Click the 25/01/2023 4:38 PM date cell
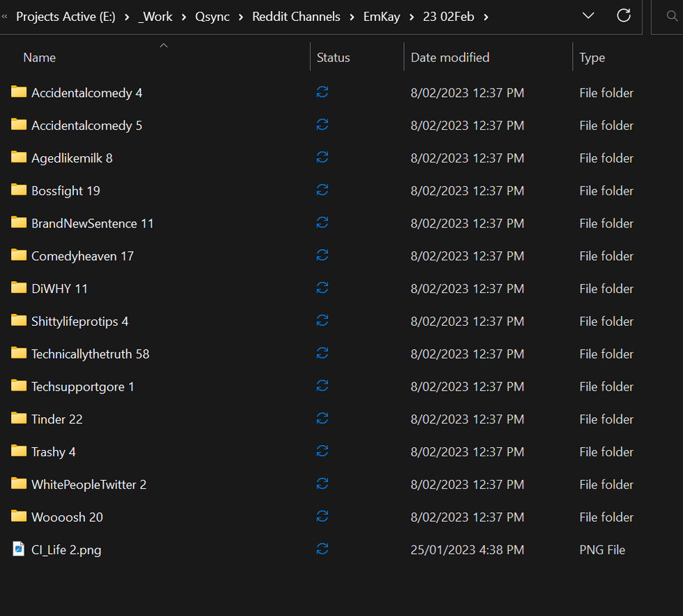The height and width of the screenshot is (616, 683). click(467, 550)
